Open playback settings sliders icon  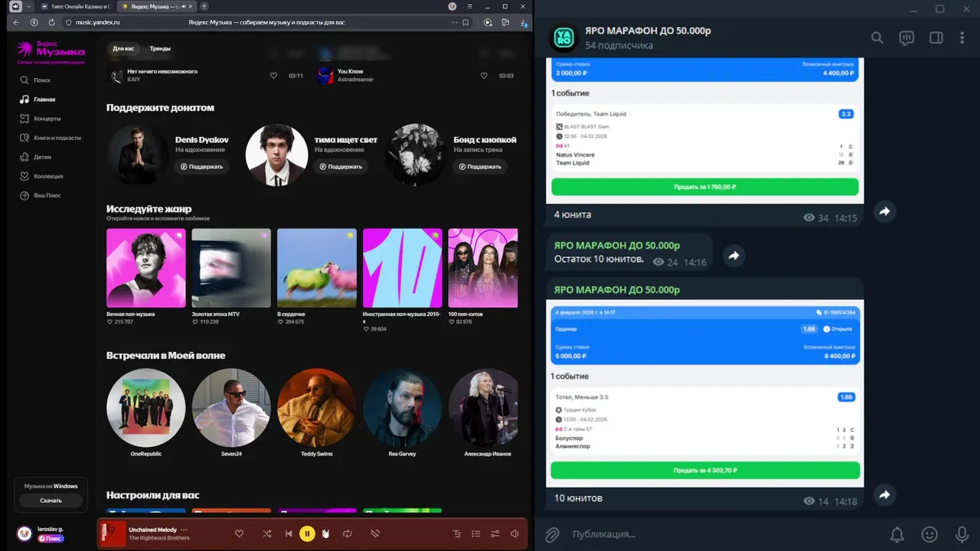[495, 533]
